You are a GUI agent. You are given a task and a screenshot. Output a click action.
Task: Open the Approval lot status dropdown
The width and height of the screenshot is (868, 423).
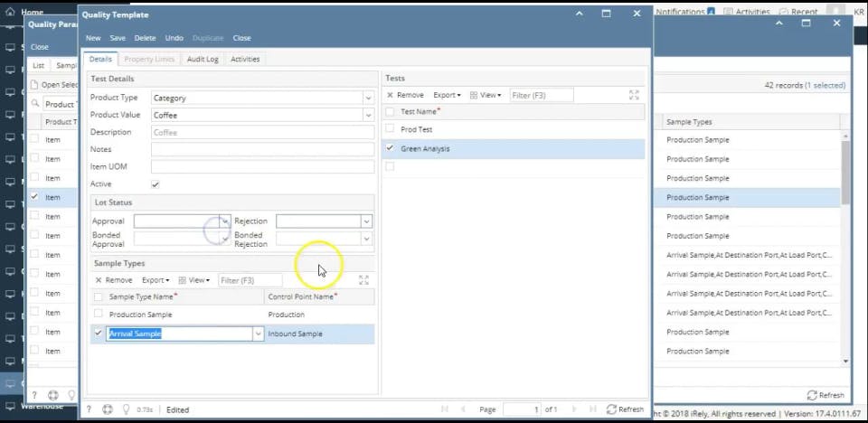[225, 221]
